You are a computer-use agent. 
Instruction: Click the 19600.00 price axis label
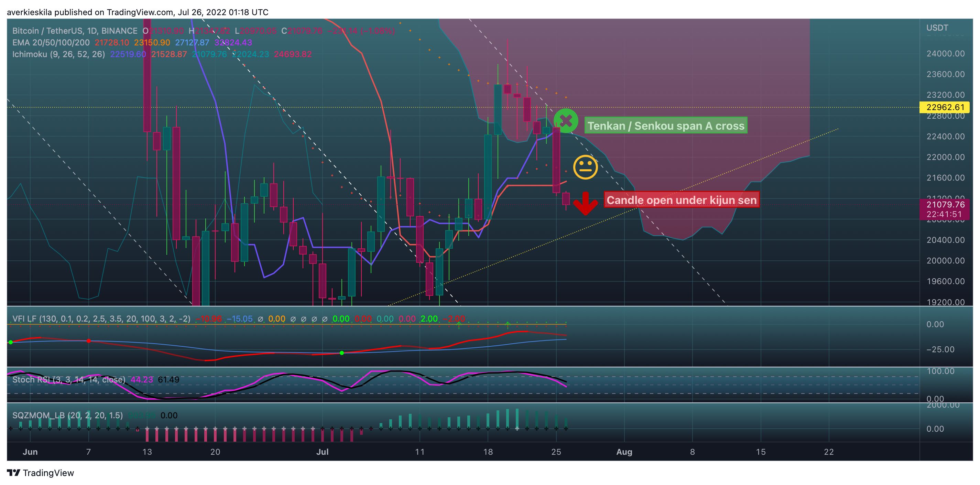point(945,281)
